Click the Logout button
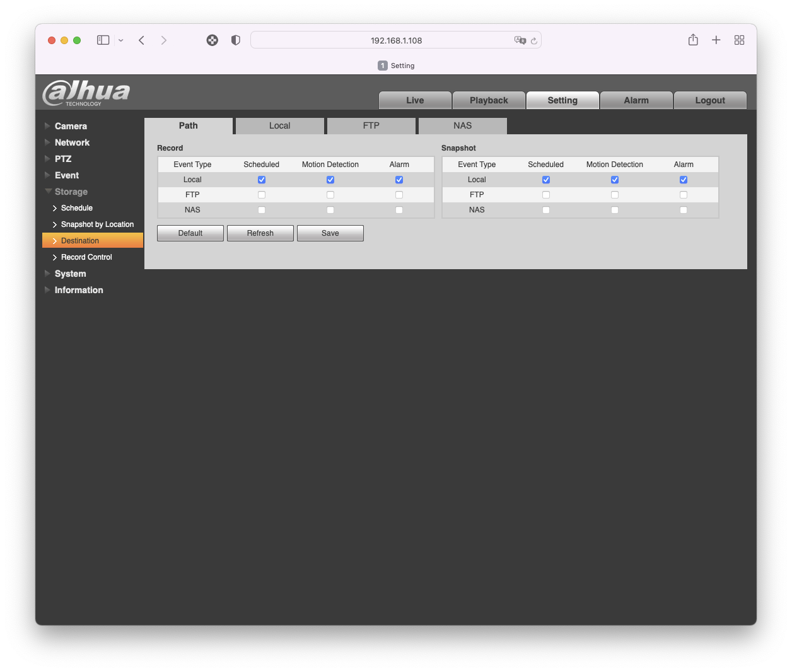792x672 pixels. pyautogui.click(x=710, y=100)
